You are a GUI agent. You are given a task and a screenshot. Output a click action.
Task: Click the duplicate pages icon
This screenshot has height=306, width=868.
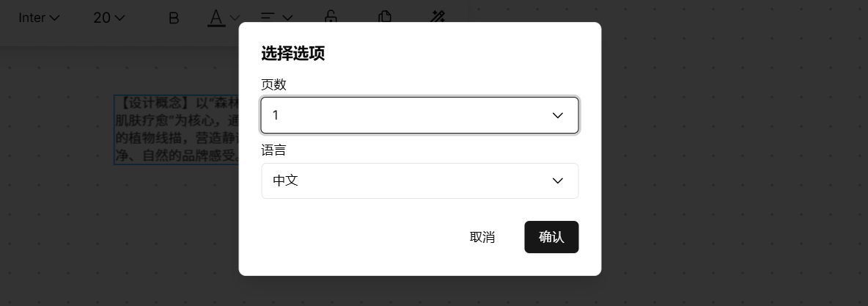[x=385, y=17]
